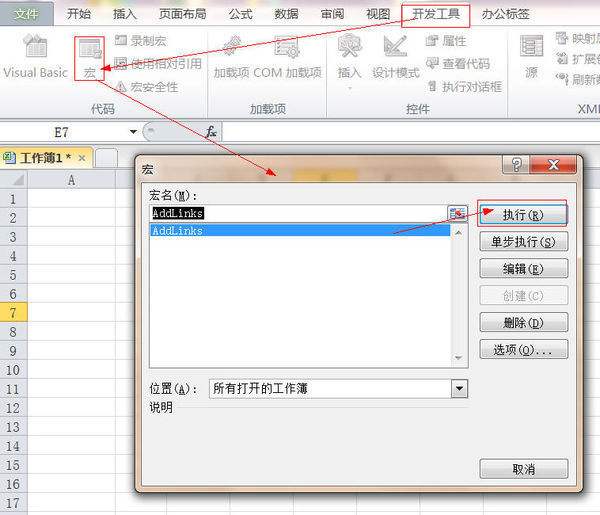Click the fx insert function icon

[x=211, y=132]
